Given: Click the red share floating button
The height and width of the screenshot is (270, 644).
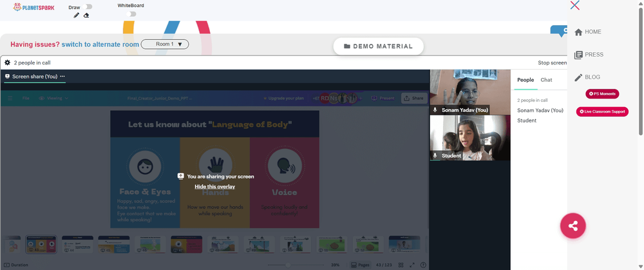Looking at the screenshot, I should [x=573, y=226].
